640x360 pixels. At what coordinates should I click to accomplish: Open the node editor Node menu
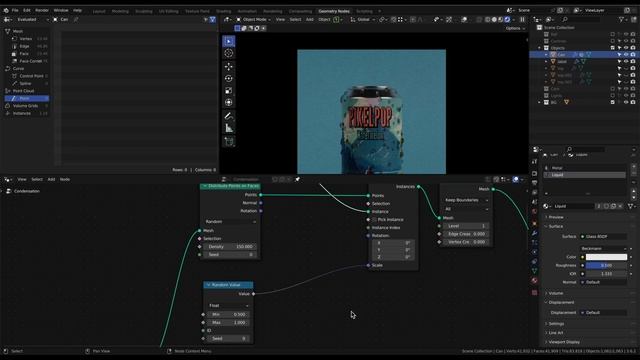(65, 179)
